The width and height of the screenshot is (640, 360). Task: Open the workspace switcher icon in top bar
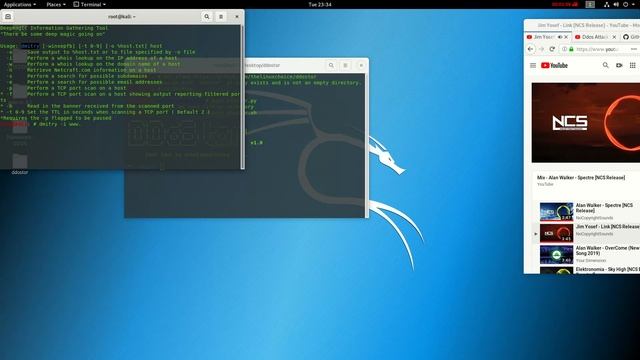590,4
